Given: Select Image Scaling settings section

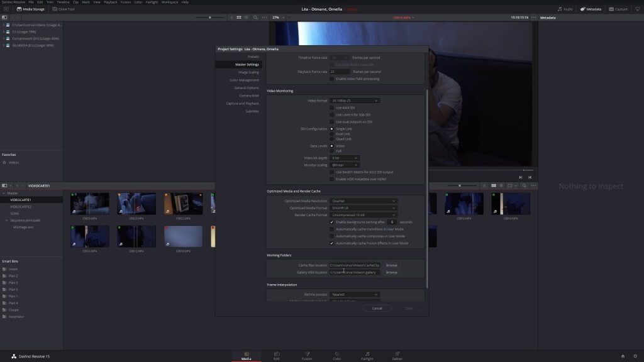Looking at the screenshot, I should [248, 72].
